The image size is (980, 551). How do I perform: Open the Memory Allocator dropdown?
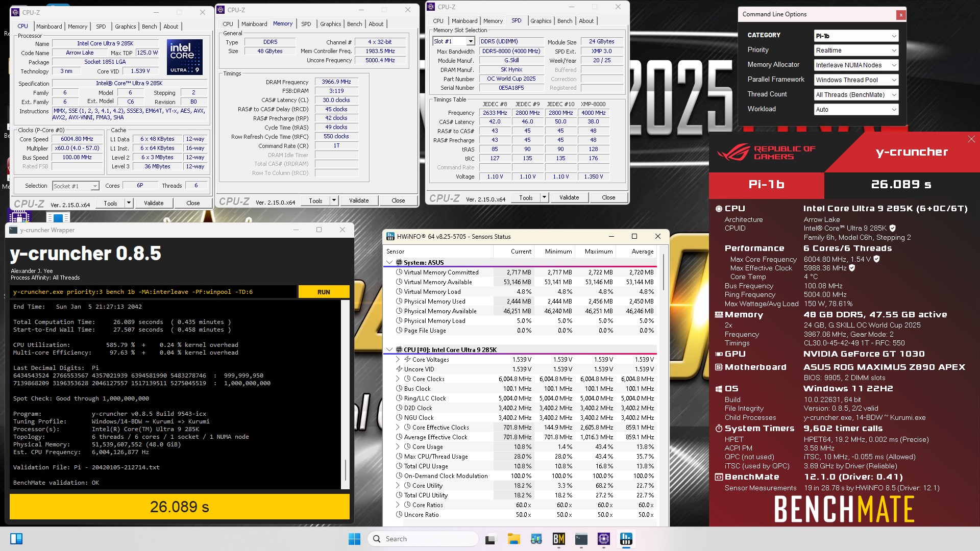(x=856, y=65)
